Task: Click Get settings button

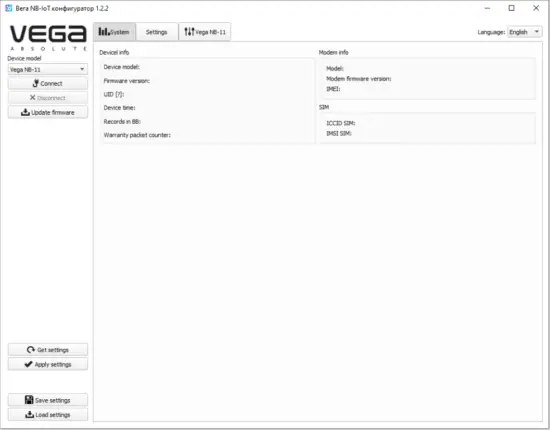Action: [x=48, y=350]
